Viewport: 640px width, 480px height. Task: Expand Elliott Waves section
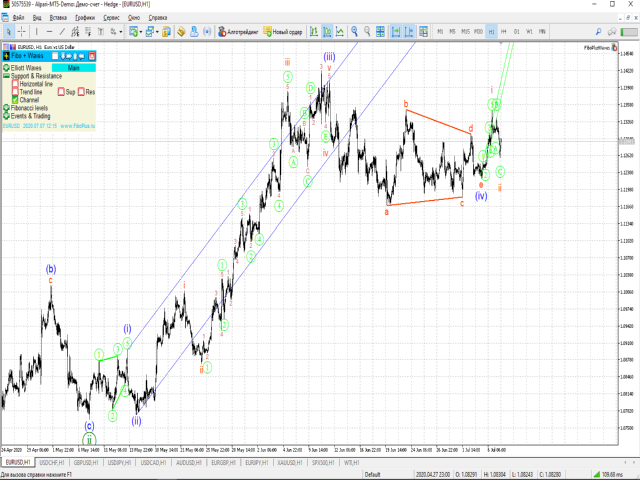6,68
